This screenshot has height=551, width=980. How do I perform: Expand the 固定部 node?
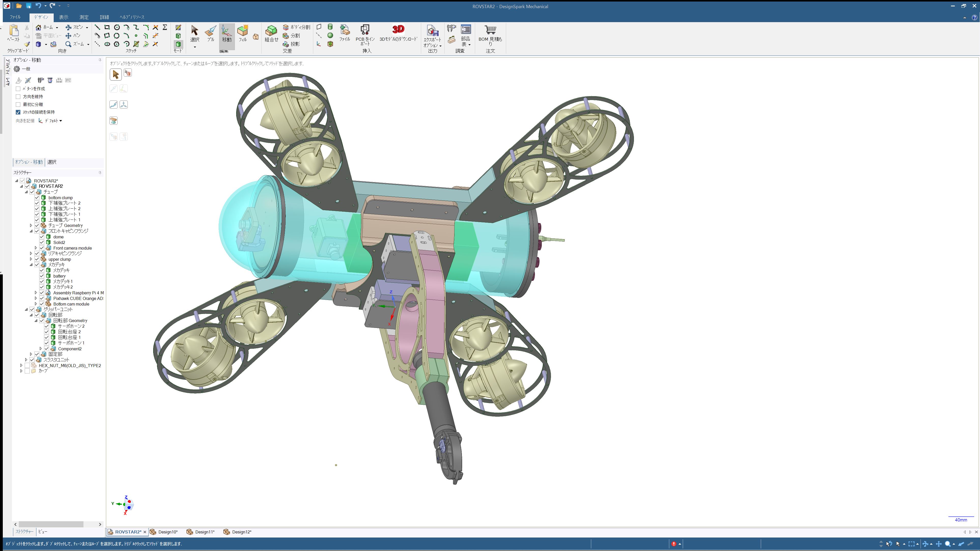pos(31,354)
